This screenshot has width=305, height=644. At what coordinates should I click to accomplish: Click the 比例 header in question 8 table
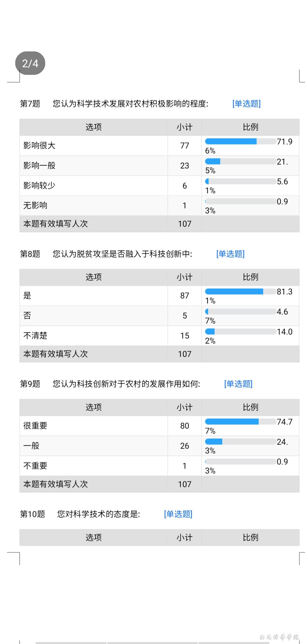tap(250, 277)
